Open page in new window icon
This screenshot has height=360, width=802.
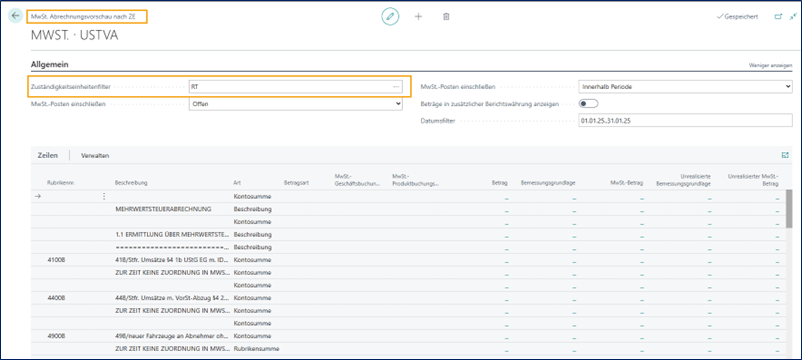click(x=778, y=16)
